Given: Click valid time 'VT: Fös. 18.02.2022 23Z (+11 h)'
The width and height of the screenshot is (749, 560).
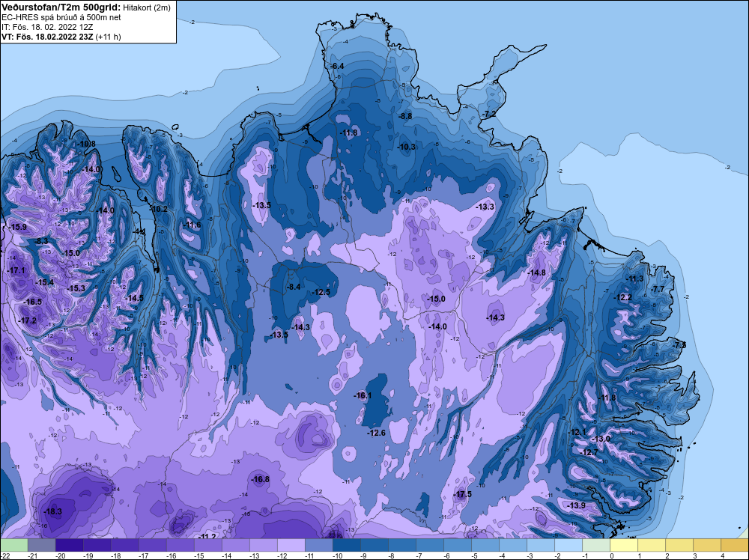Looking at the screenshot, I should (x=61, y=37).
